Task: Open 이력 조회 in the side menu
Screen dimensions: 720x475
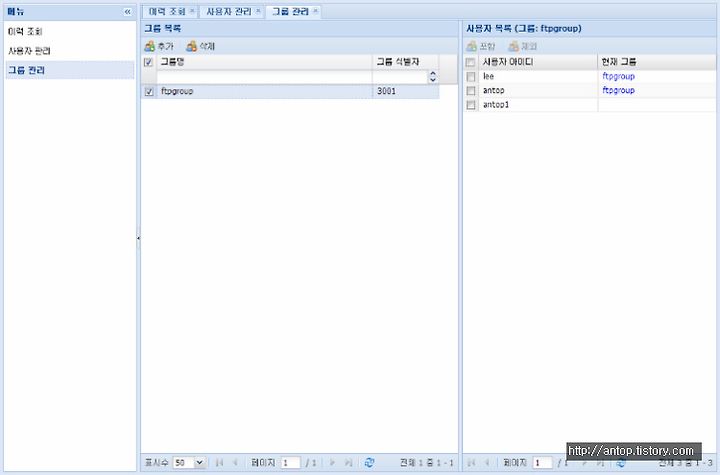Action: [70, 31]
